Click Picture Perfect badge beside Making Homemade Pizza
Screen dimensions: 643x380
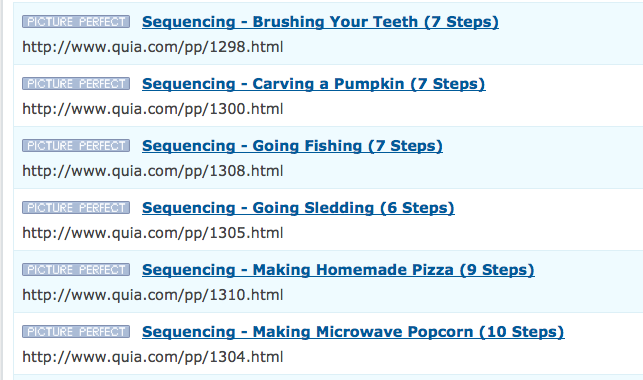(76, 269)
